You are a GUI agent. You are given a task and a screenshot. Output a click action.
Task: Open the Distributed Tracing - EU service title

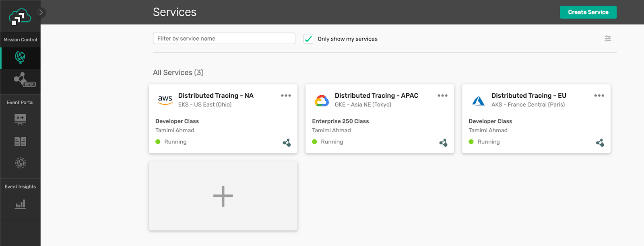528,96
